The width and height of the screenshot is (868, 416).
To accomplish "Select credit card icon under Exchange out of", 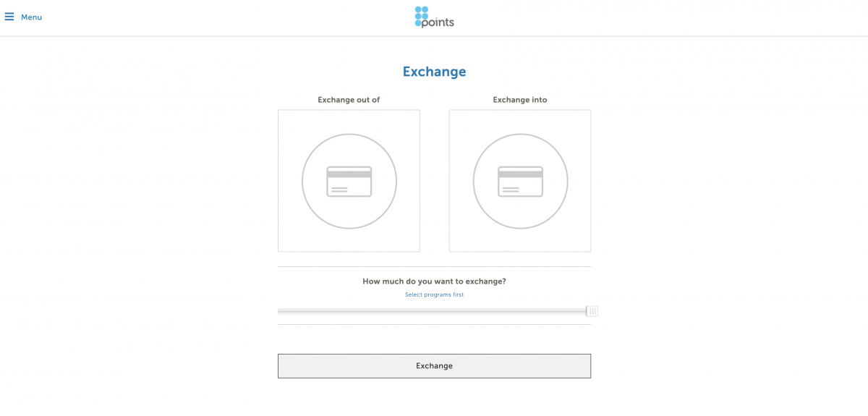I will click(349, 182).
